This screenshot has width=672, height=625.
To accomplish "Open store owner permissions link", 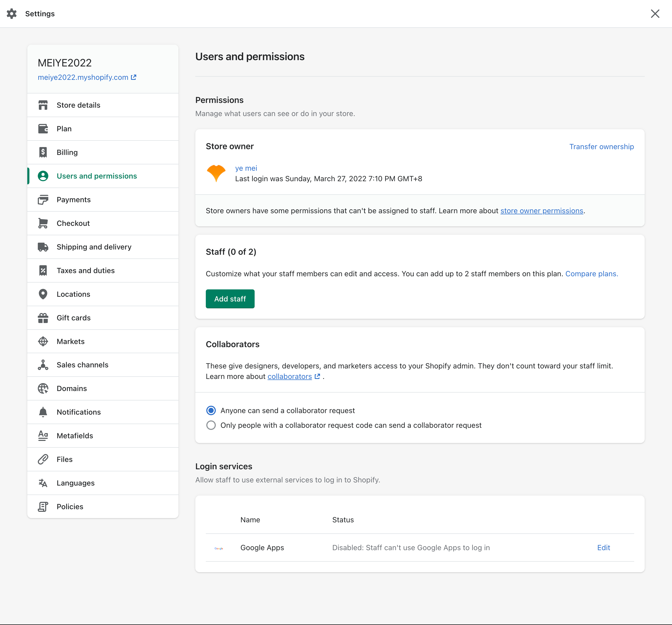I will pyautogui.click(x=542, y=211).
